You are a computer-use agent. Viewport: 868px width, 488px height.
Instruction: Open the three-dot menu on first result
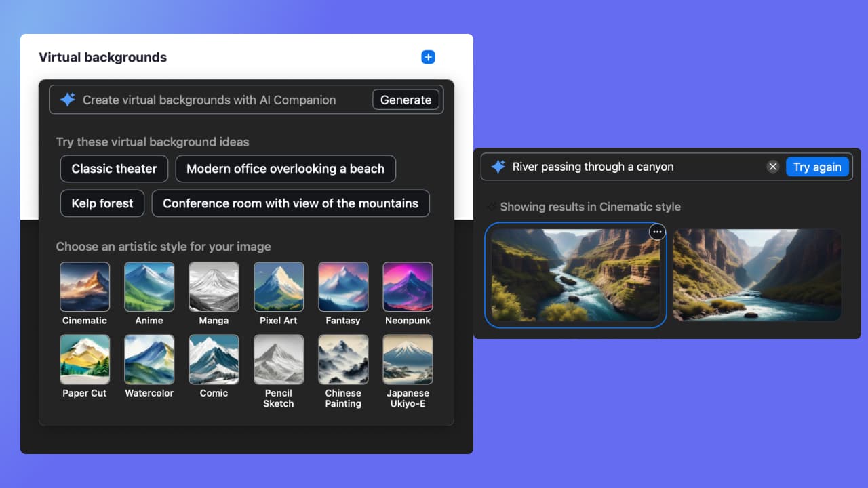click(x=657, y=232)
